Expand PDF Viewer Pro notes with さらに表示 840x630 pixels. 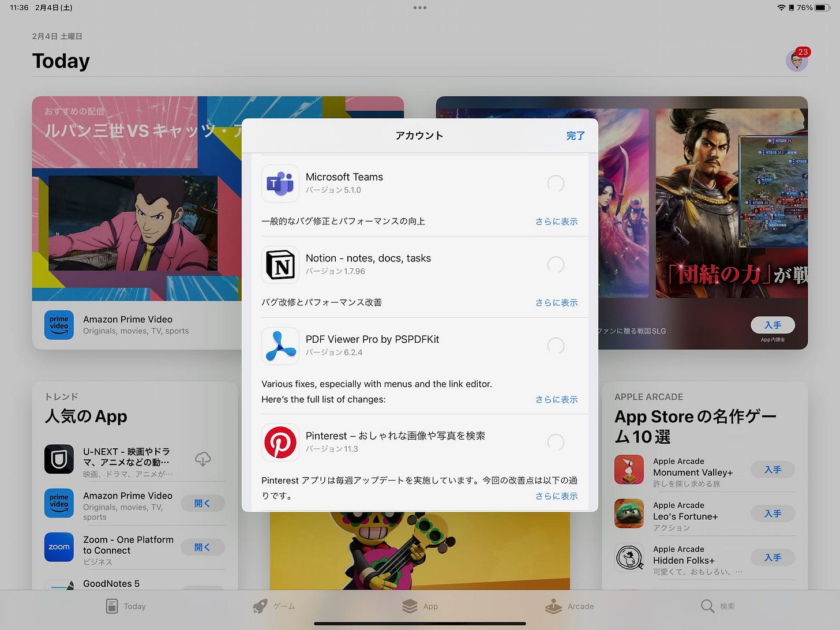(557, 400)
